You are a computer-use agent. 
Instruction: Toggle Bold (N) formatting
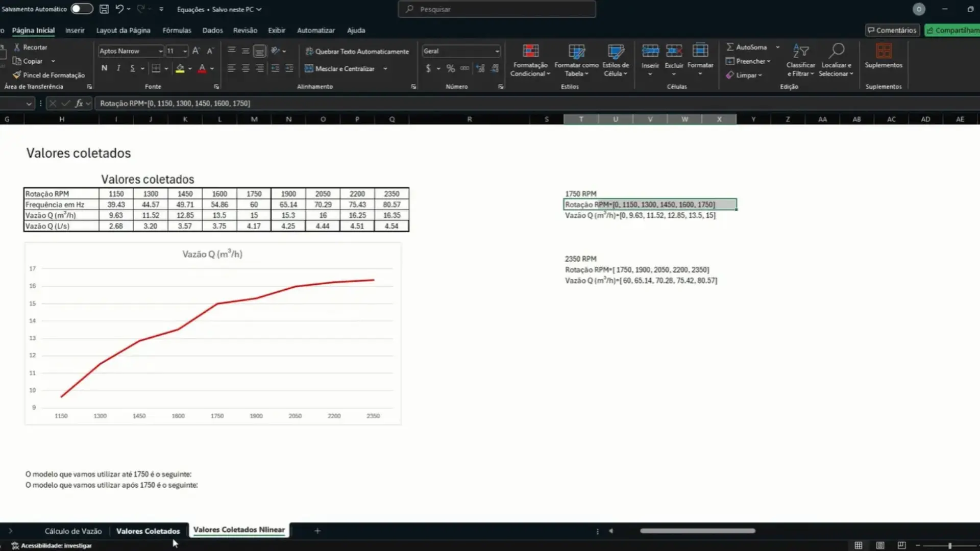coord(104,68)
